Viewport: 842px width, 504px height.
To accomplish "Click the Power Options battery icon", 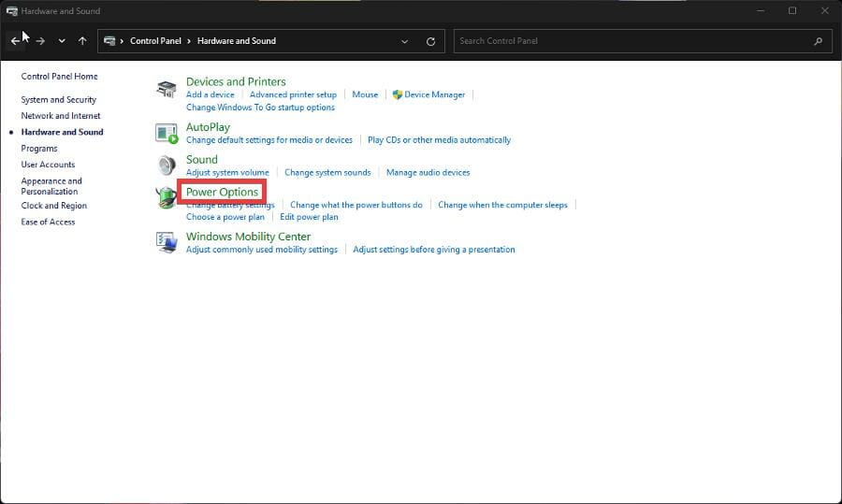I will coord(167,197).
